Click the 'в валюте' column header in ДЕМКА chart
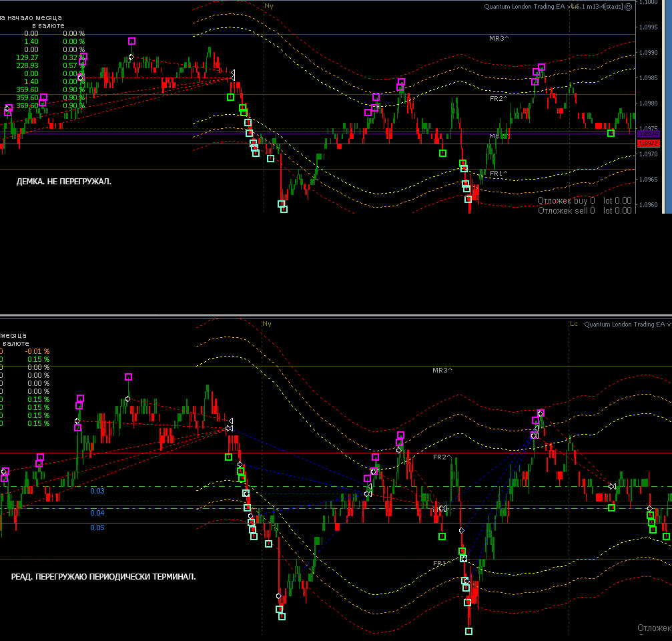The width and height of the screenshot is (672, 641). pos(49,26)
